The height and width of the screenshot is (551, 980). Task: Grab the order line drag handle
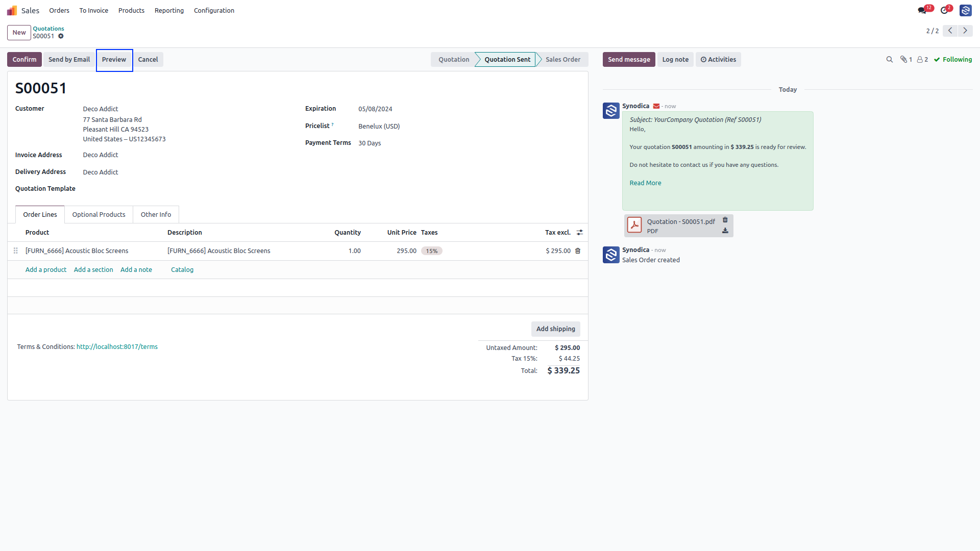pyautogui.click(x=16, y=251)
